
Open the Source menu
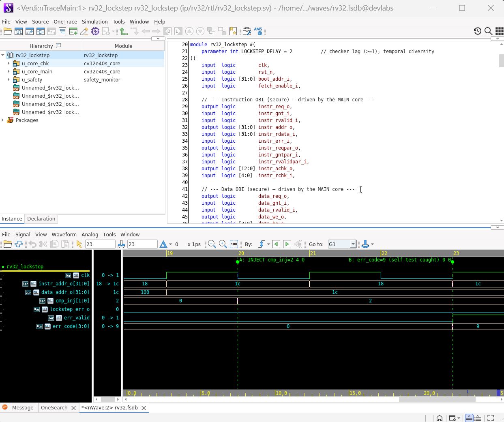click(x=40, y=21)
